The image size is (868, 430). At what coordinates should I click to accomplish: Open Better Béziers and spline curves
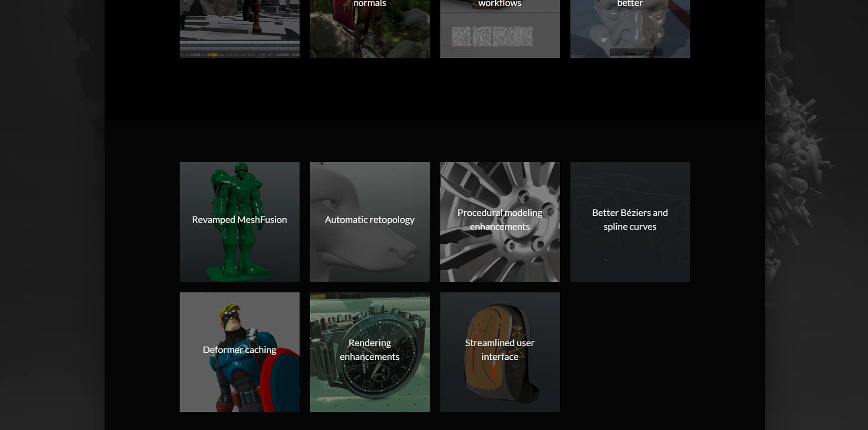click(630, 220)
